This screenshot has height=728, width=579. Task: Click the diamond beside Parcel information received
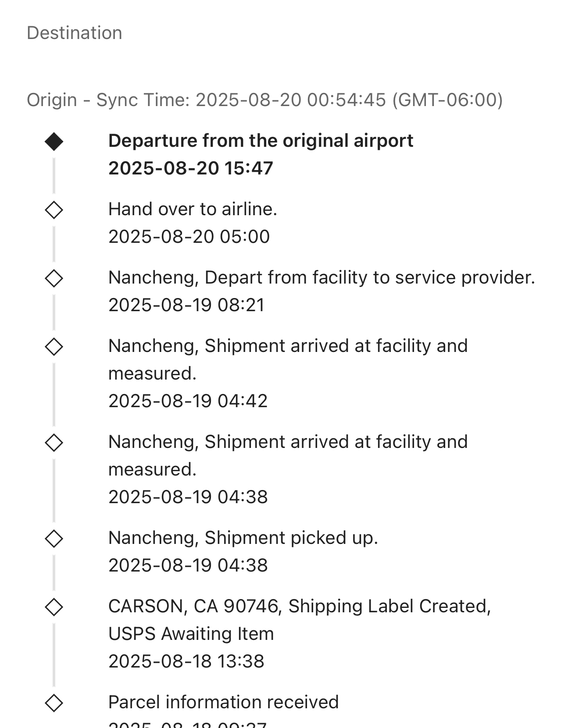tap(54, 703)
